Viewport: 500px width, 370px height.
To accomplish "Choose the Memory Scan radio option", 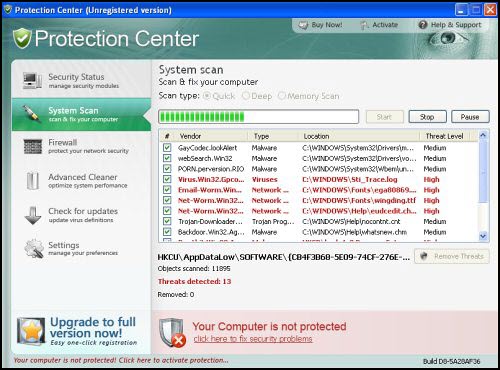I will click(282, 96).
